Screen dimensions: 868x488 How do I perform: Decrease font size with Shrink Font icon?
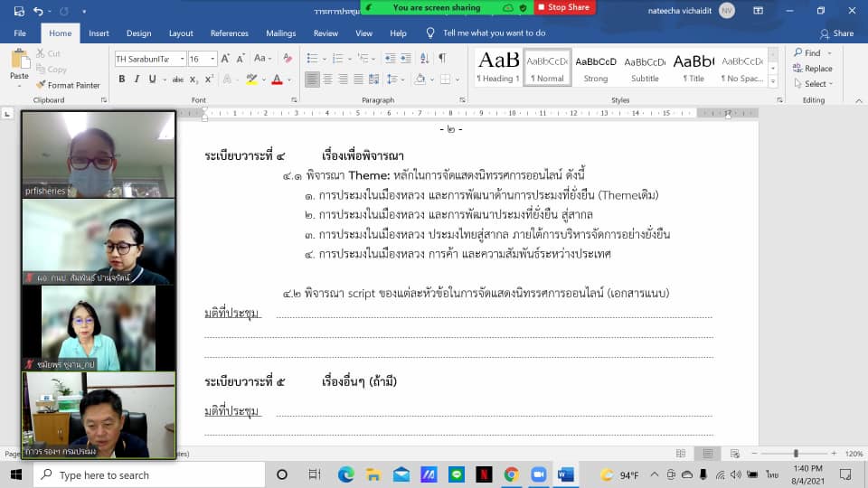[241, 58]
